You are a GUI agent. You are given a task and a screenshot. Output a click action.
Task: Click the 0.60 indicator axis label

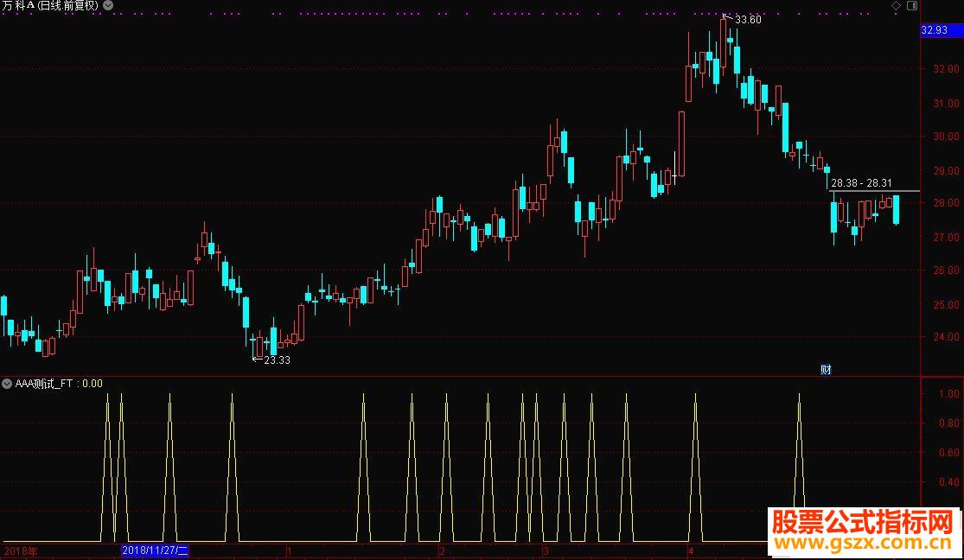pos(949,453)
